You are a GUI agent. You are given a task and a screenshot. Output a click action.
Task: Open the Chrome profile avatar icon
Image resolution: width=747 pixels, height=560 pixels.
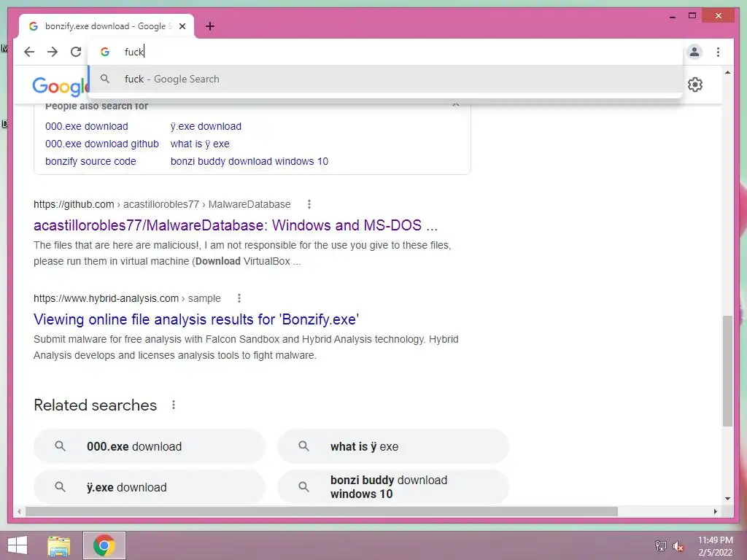coord(694,52)
